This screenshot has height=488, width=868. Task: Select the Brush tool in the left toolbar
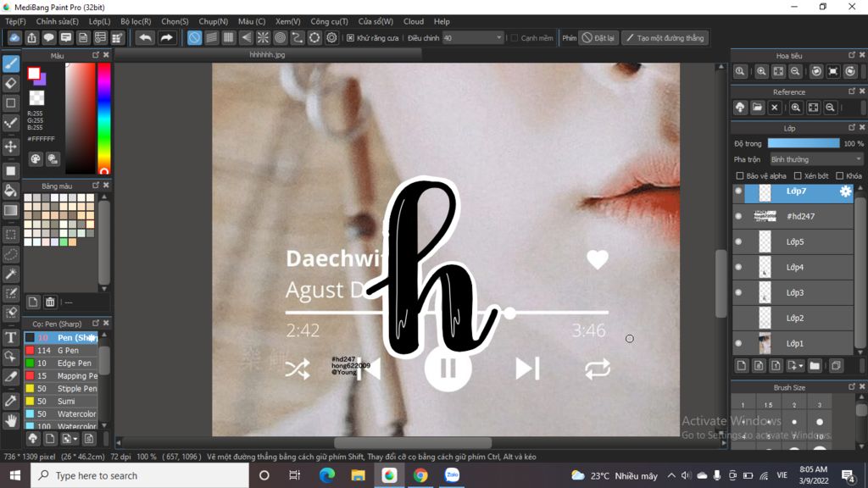click(x=11, y=64)
